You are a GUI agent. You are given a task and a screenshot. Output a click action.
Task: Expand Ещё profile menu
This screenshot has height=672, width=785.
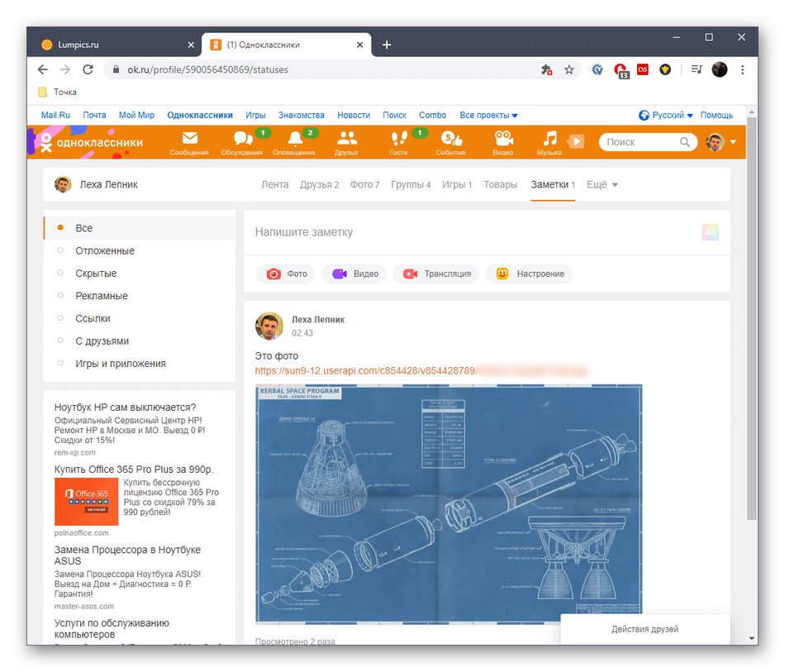(602, 184)
